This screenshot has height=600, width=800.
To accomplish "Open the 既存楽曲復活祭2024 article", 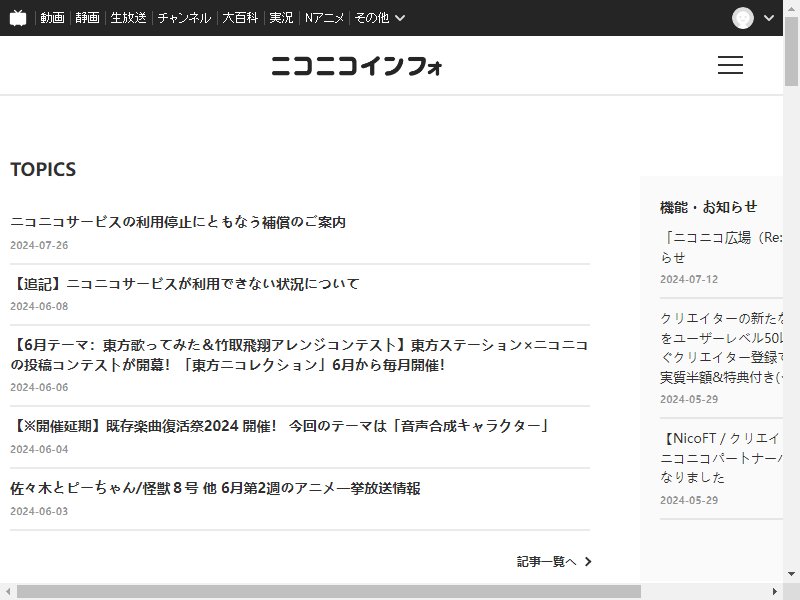I will click(x=280, y=426).
